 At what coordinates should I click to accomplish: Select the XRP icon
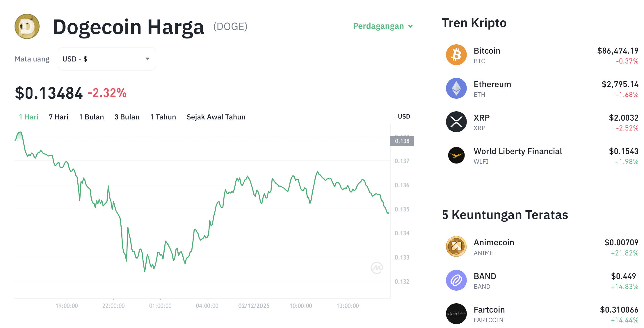[456, 122]
